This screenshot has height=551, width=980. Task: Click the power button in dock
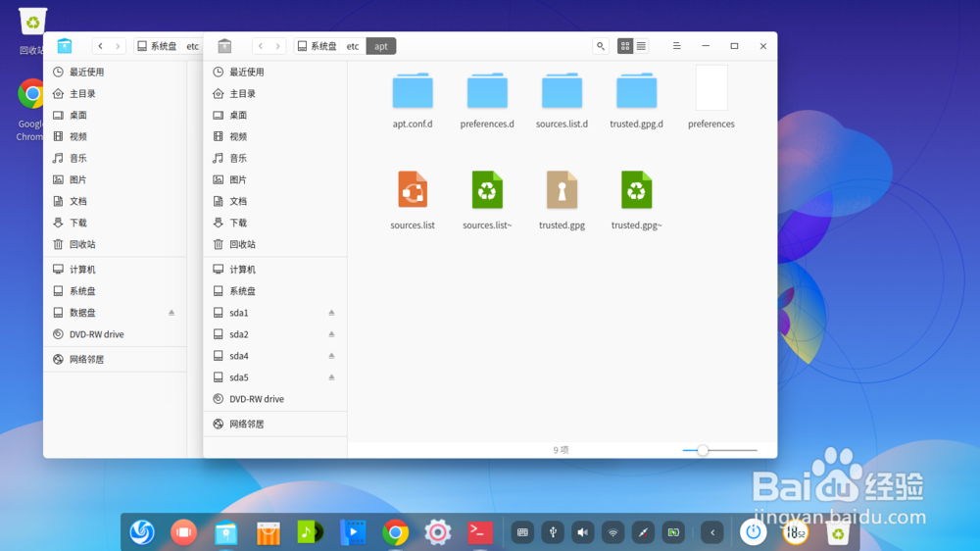point(753,532)
